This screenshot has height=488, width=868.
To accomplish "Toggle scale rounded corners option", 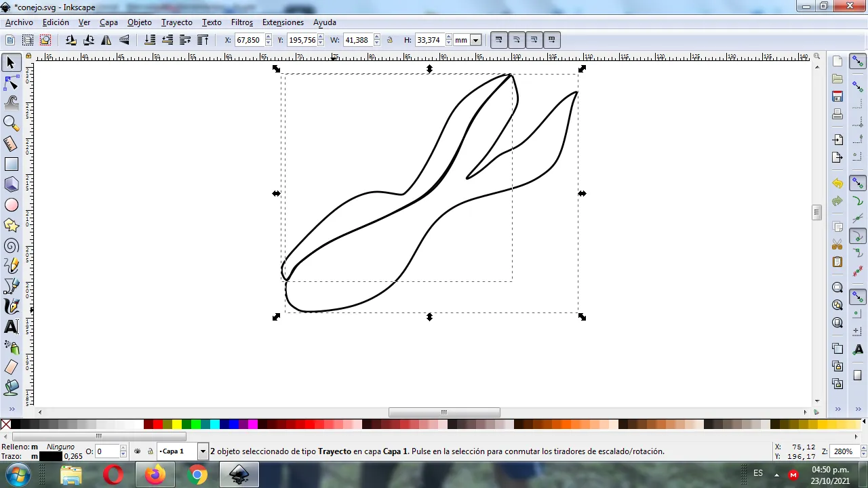I will (516, 40).
